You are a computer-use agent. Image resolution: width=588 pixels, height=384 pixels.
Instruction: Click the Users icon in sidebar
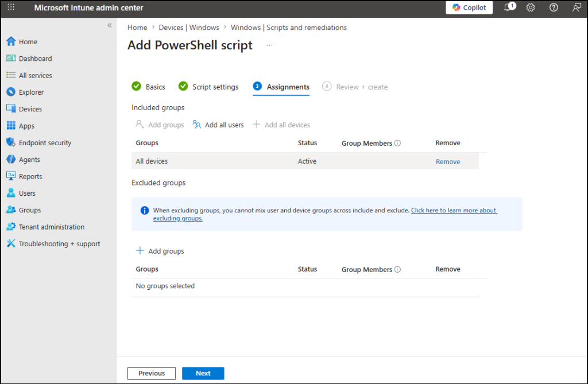(x=11, y=193)
